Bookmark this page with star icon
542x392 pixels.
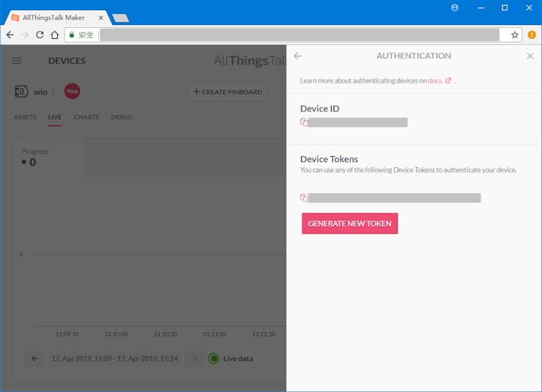515,35
